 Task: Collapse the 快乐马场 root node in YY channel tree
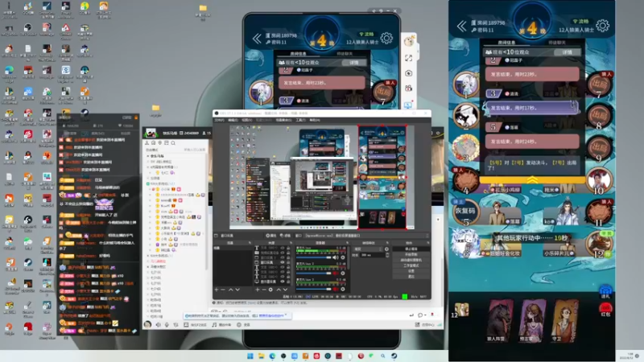click(148, 156)
